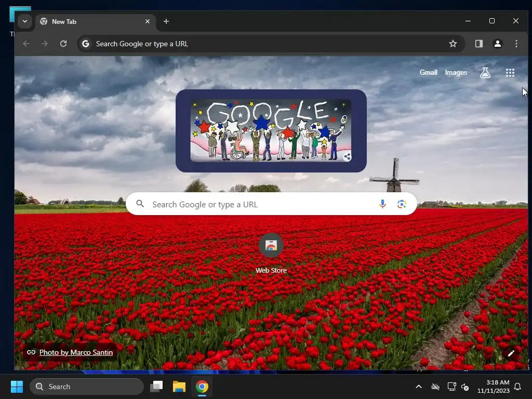Reload the current page
Viewport: 532px width, 399px height.
click(63, 44)
